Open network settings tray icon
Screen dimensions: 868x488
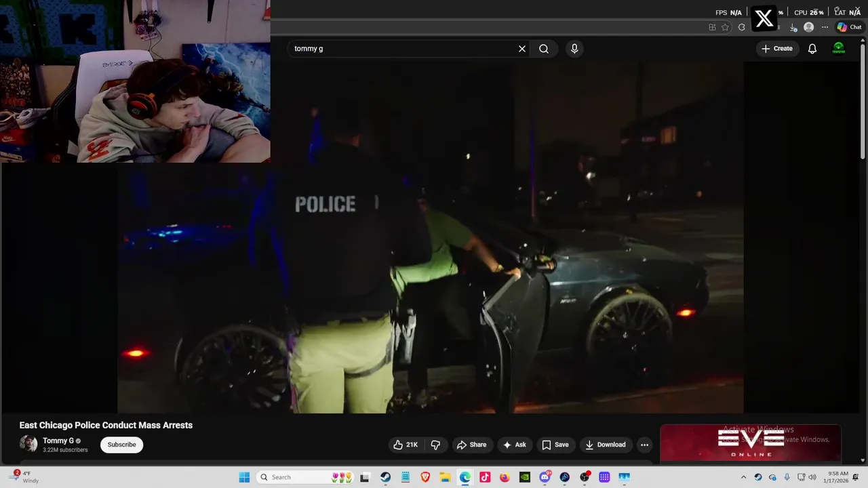802,477
